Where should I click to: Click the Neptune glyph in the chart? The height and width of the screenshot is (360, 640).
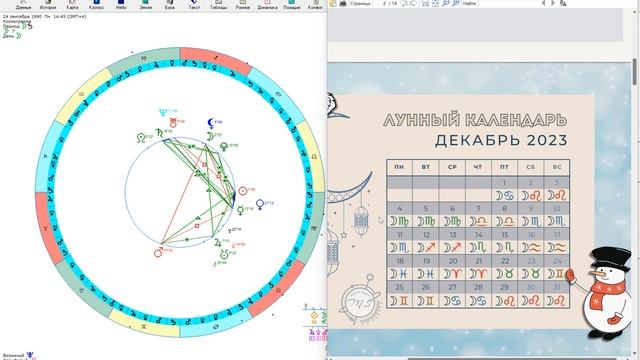coord(163,112)
